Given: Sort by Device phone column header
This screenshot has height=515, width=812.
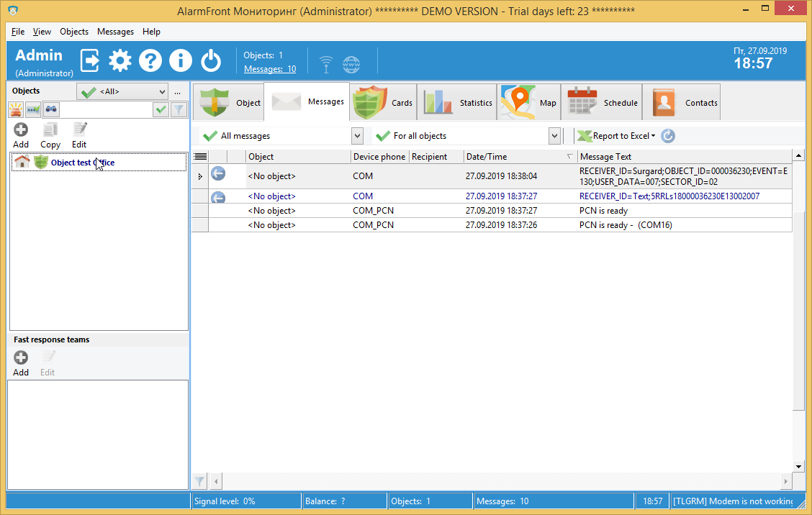Looking at the screenshot, I should click(x=379, y=156).
